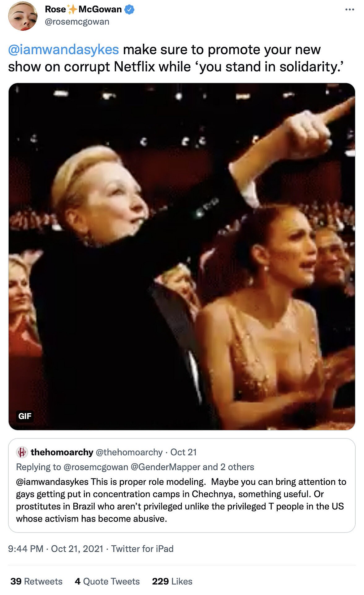Open the @rosemcgowan handle under the name
Viewport: 364px width, 595px height.
tap(77, 22)
